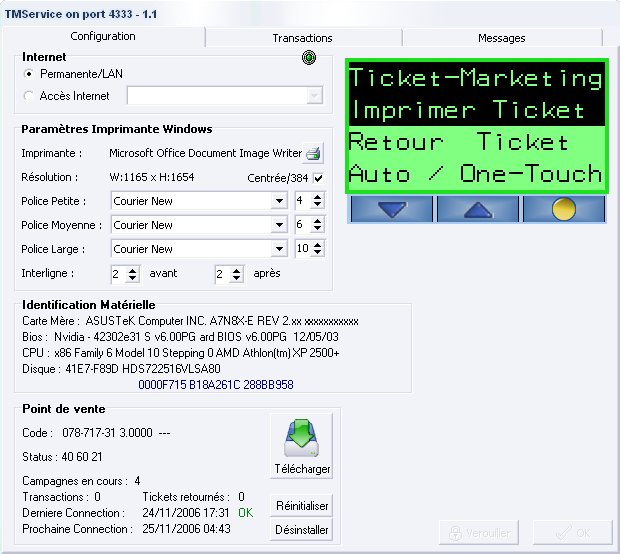620x554 pixels.
Task: Open the Accès Internet connection dropdown
Action: pyautogui.click(x=315, y=96)
